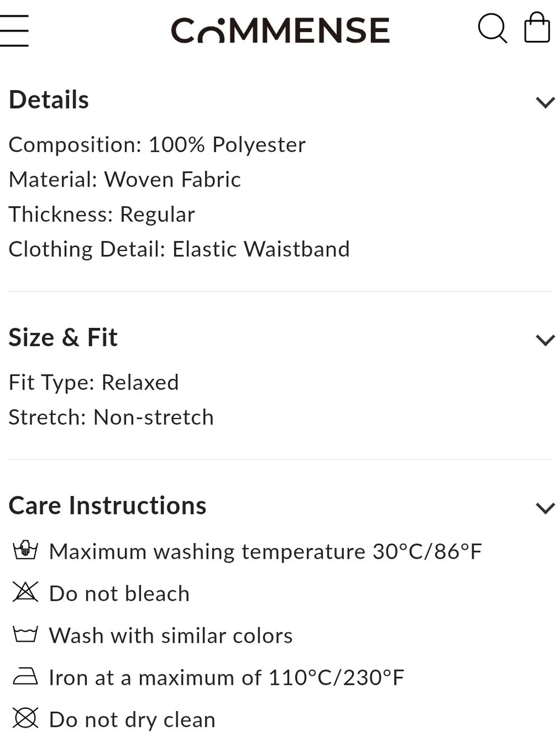
Task: Click the hand wash temperature icon
Action: pos(25,550)
